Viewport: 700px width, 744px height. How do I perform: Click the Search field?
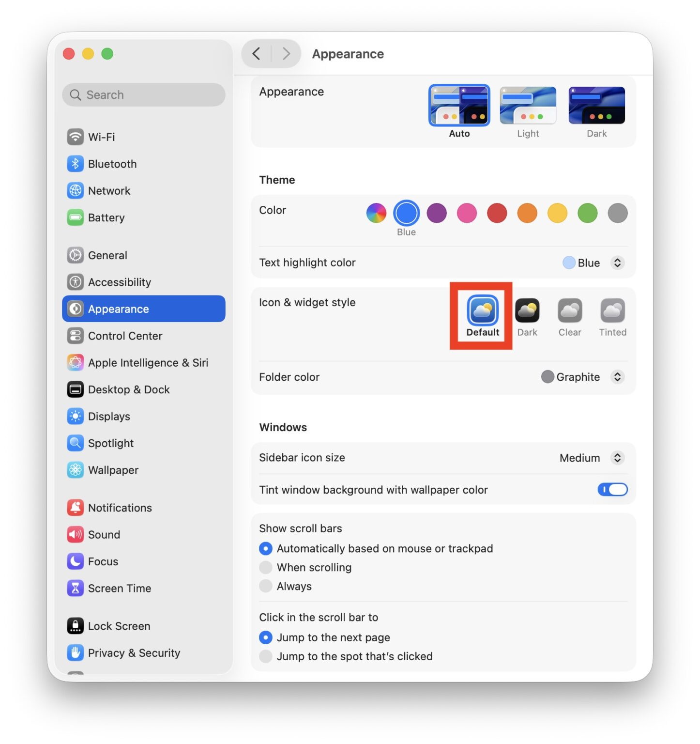[144, 95]
